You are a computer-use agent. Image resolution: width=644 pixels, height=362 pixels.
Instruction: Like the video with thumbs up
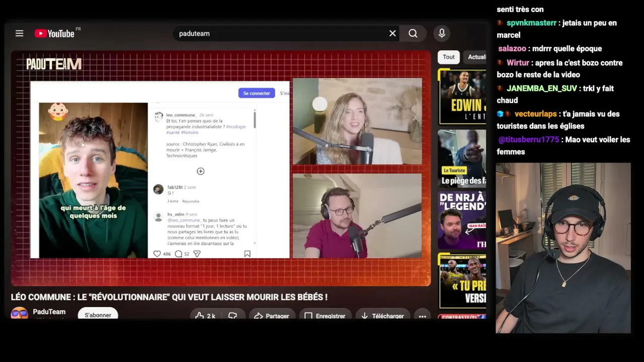pyautogui.click(x=205, y=316)
